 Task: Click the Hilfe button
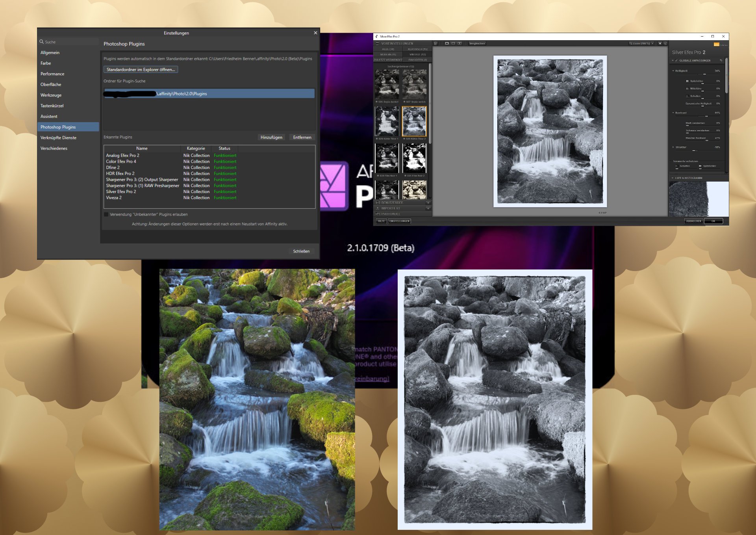(381, 221)
